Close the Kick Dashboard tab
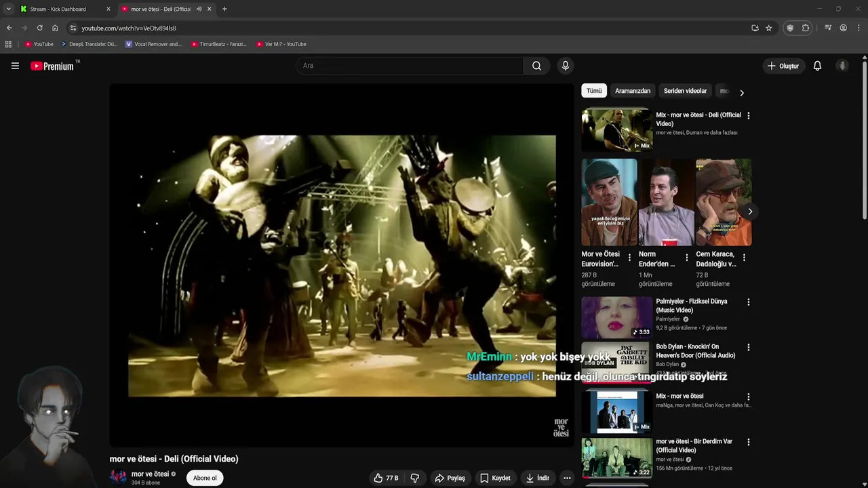 [x=108, y=9]
